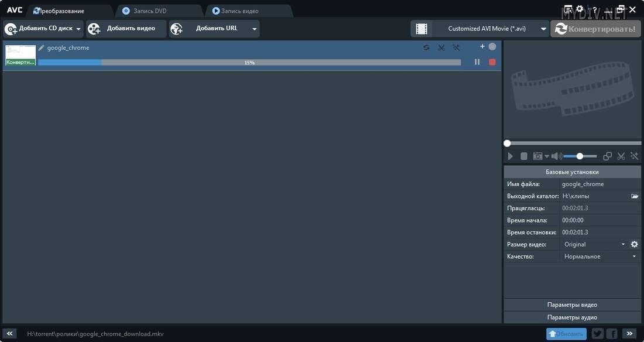Adjust the preview volume slider
Image resolution: width=644 pixels, height=342 pixels.
pos(580,156)
